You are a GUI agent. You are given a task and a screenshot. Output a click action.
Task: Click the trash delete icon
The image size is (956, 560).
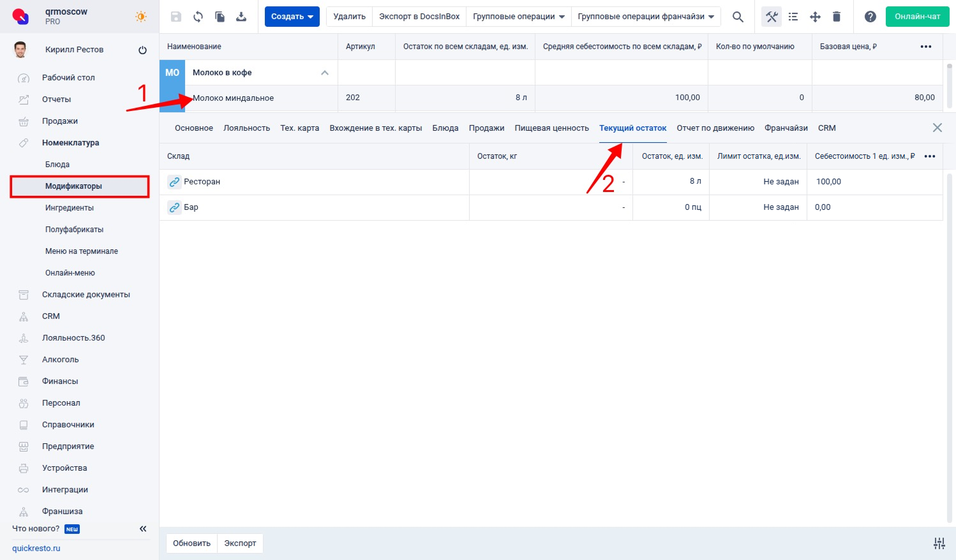point(837,17)
